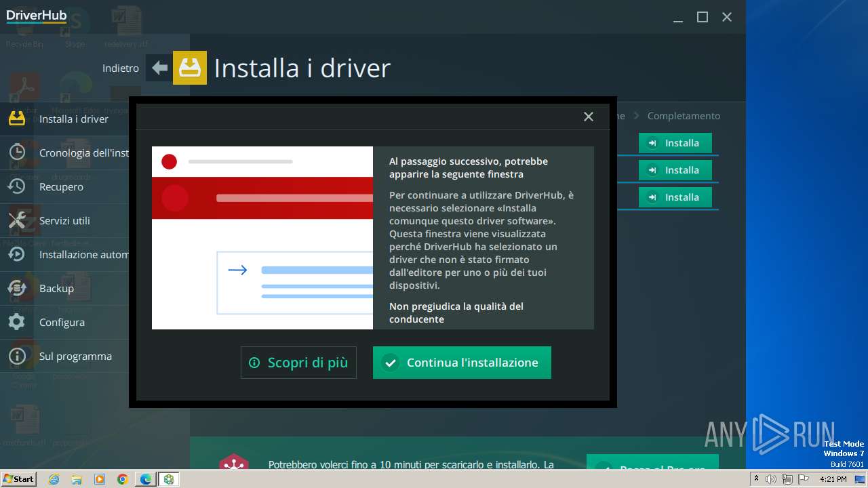Click the red network promo icon at bottom
The width and height of the screenshot is (868, 488).
point(233,463)
